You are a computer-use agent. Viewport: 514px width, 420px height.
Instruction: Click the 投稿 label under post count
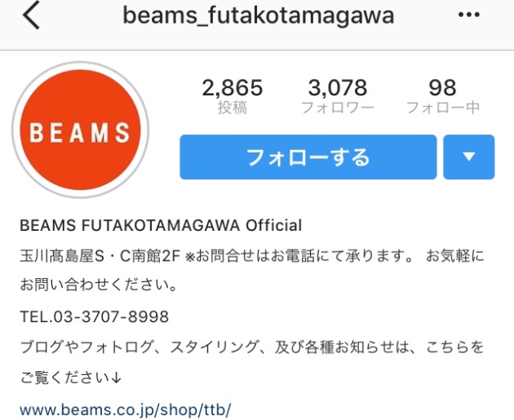pyautogui.click(x=233, y=108)
